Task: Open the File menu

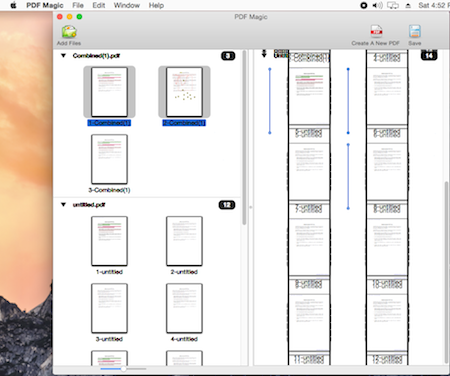Action: pos(78,5)
